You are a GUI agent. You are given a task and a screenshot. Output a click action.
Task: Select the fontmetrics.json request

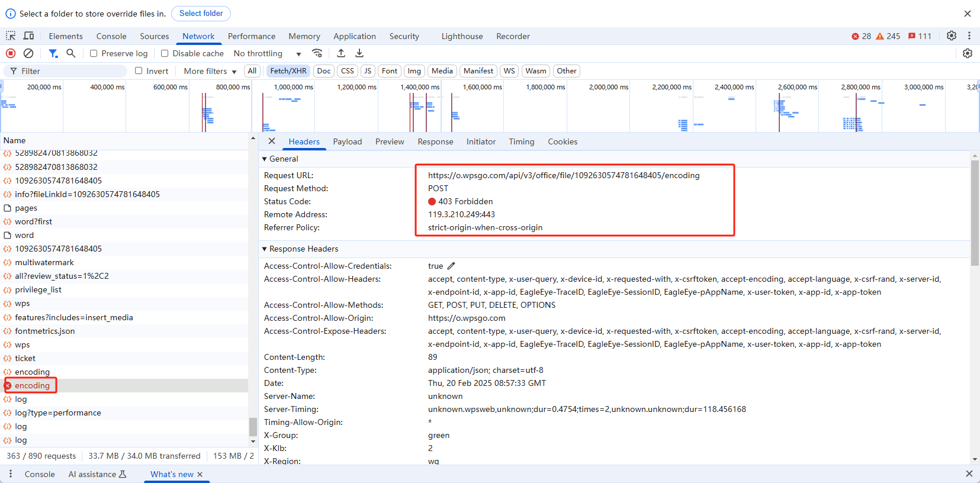tap(126, 331)
